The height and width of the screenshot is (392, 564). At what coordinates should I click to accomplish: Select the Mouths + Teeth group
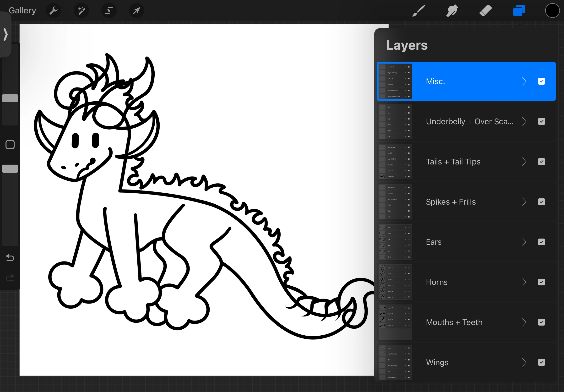click(454, 322)
